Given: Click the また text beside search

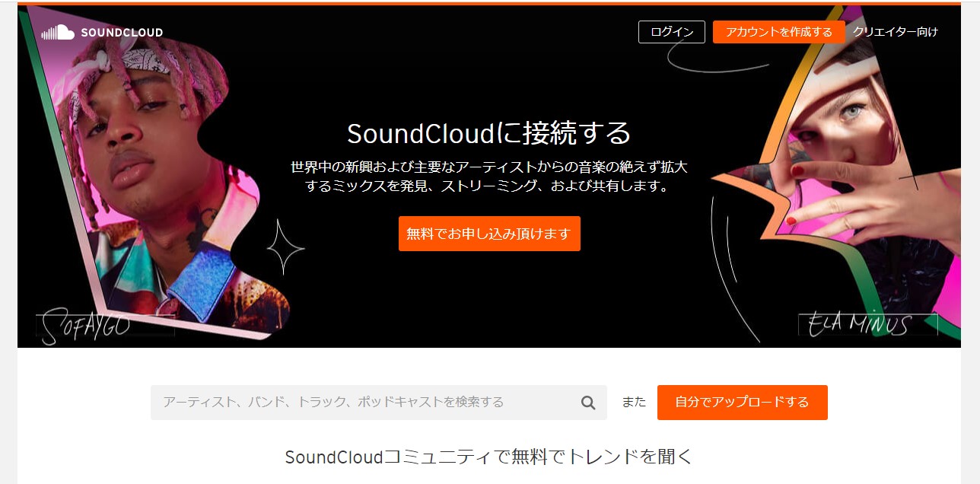Looking at the screenshot, I should point(634,403).
